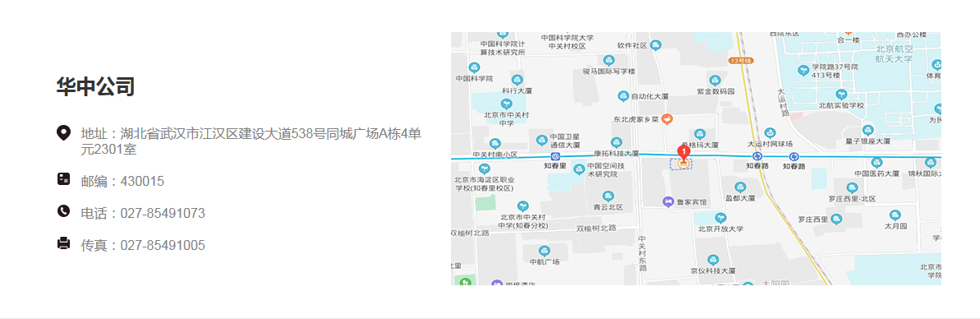Click the 中航广场 building icon
Viewport: 980px width, 319px height.
[x=545, y=251]
